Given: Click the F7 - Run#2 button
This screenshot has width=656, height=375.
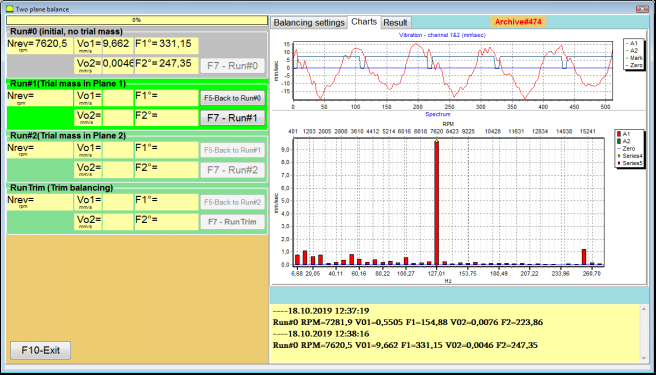Looking at the screenshot, I should point(232,170).
